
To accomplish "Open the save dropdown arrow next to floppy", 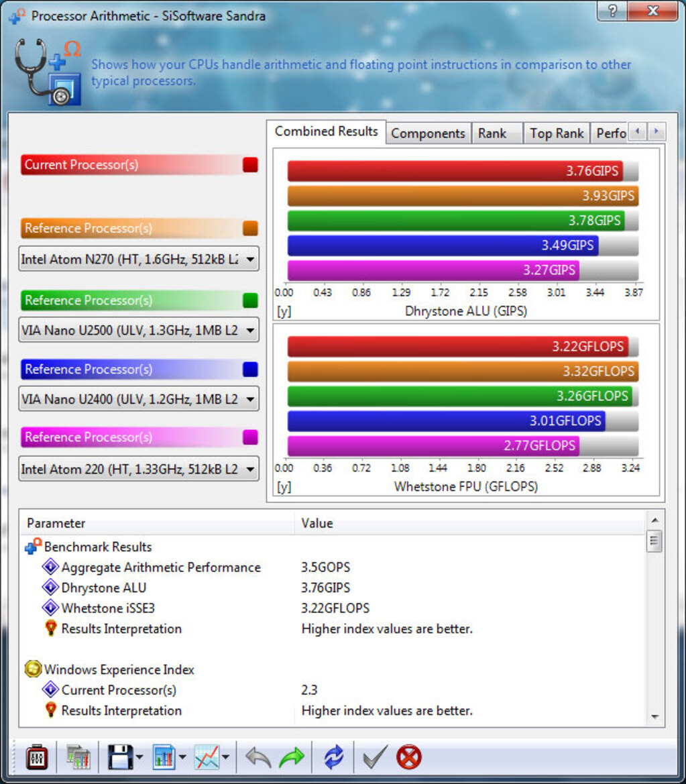I will click(x=139, y=757).
